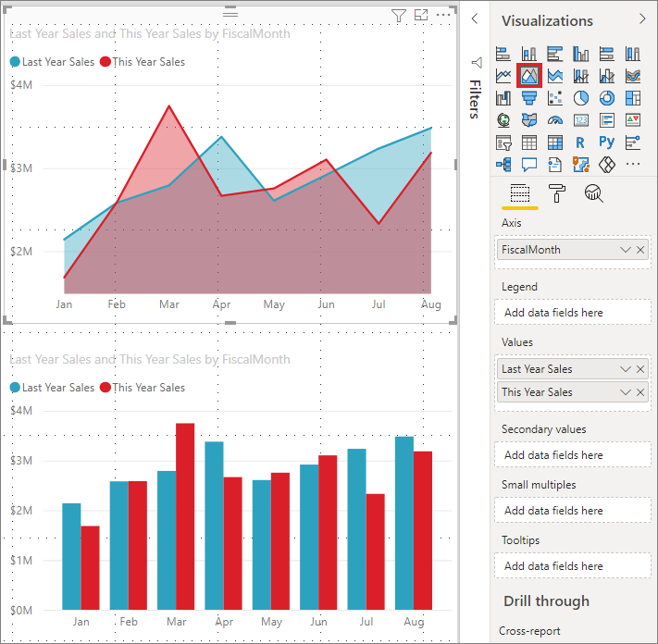Click the Legend add data fields well
The height and width of the screenshot is (644, 658).
coord(573,312)
